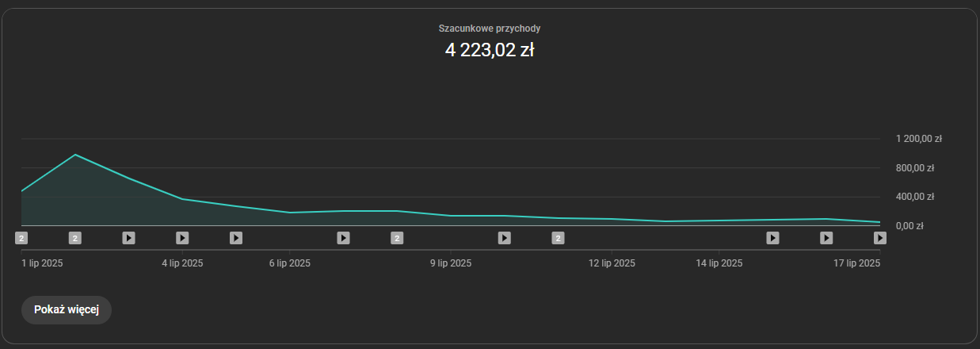Open the play-icon video marker for 16 lip
Viewport: 980px width, 349px height.
(826, 237)
